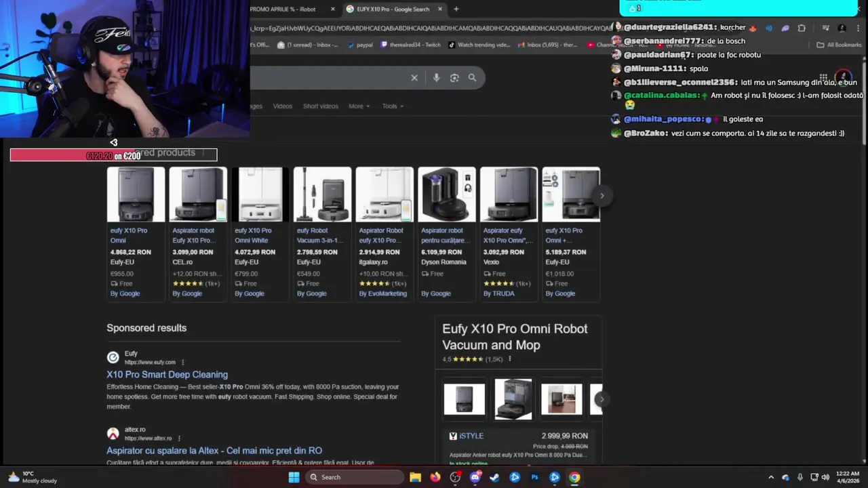Image resolution: width=868 pixels, height=488 pixels.
Task: Click the altex.ro sponsored result site icon
Action: coord(113,433)
